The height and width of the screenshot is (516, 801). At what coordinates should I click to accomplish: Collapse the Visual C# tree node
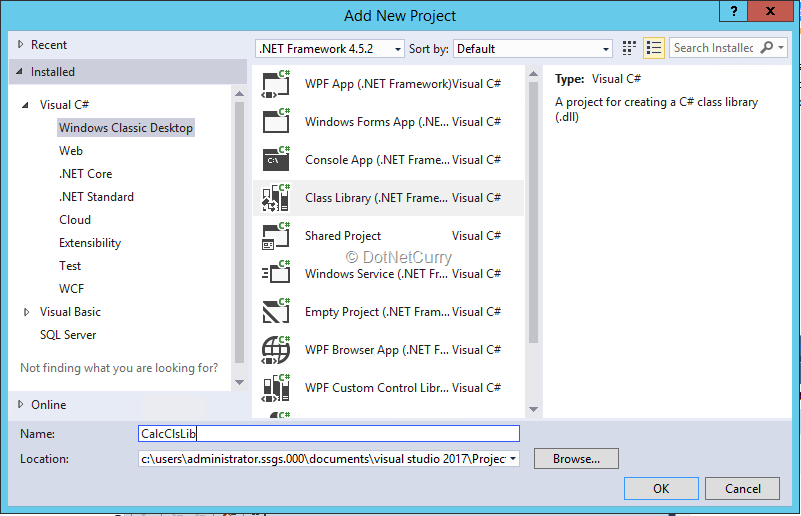(25, 105)
